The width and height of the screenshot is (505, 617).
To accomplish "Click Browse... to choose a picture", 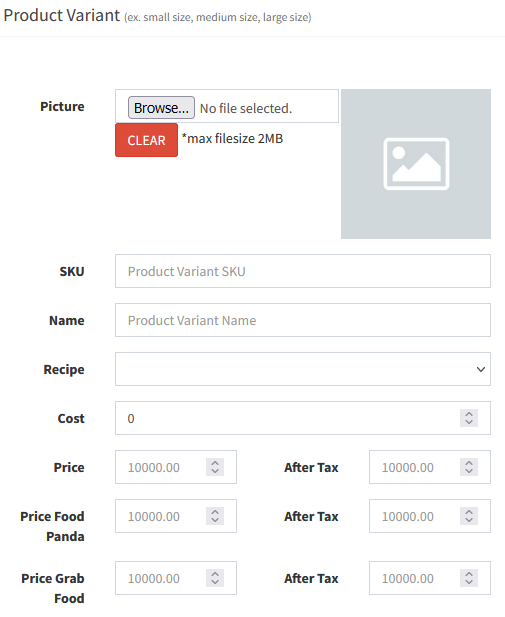I will point(161,107).
